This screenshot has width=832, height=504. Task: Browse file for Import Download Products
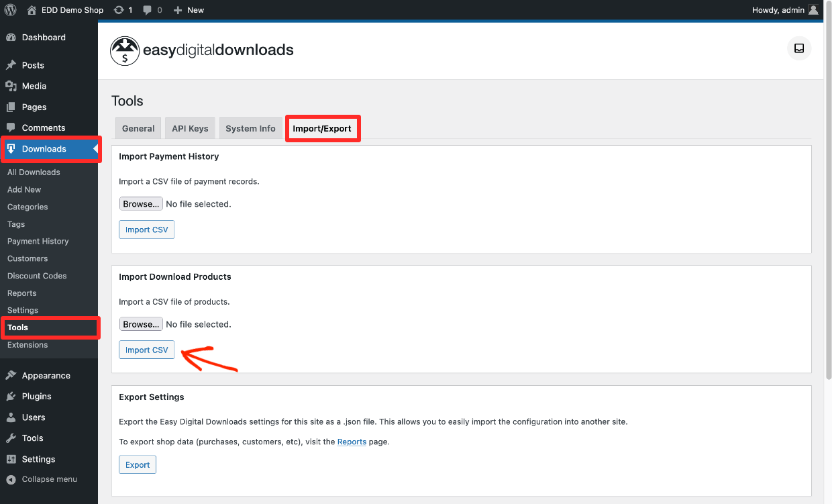click(x=141, y=324)
